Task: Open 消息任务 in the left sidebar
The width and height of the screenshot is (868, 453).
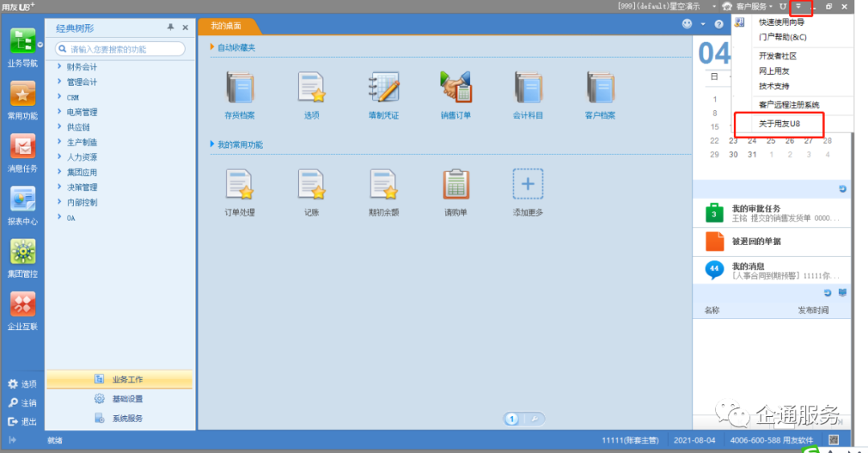Action: click(x=22, y=147)
